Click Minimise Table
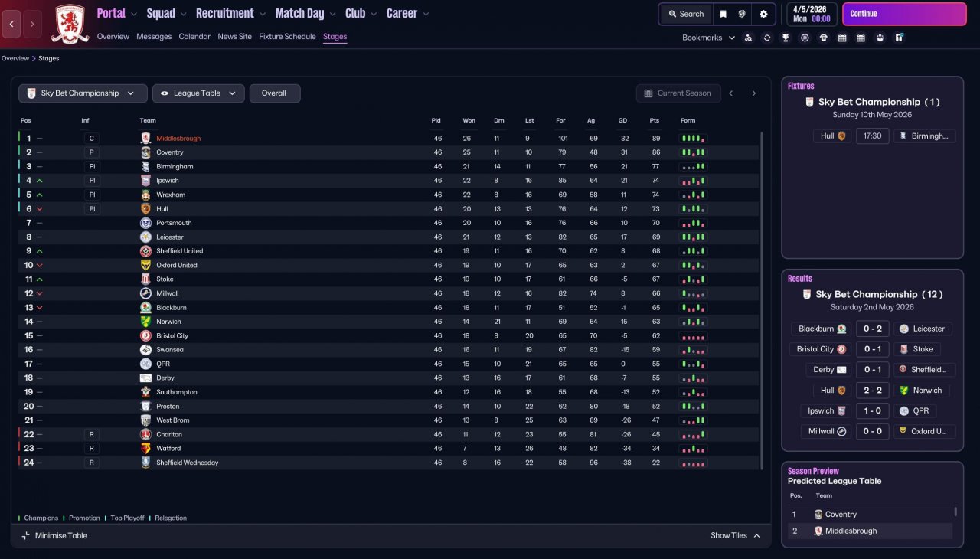The height and width of the screenshot is (559, 980). pyautogui.click(x=54, y=536)
